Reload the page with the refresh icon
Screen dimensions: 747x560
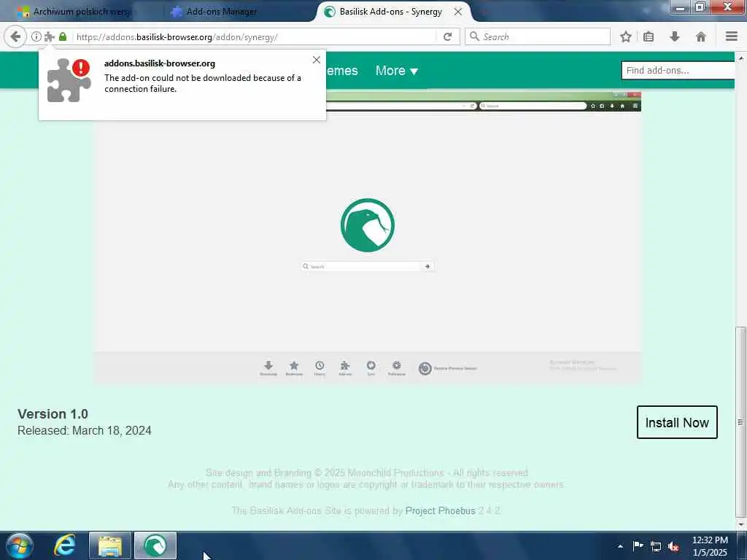(x=447, y=36)
